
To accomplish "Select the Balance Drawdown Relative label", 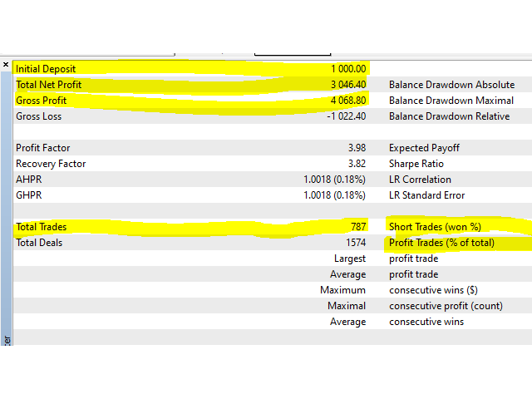I will tap(449, 116).
